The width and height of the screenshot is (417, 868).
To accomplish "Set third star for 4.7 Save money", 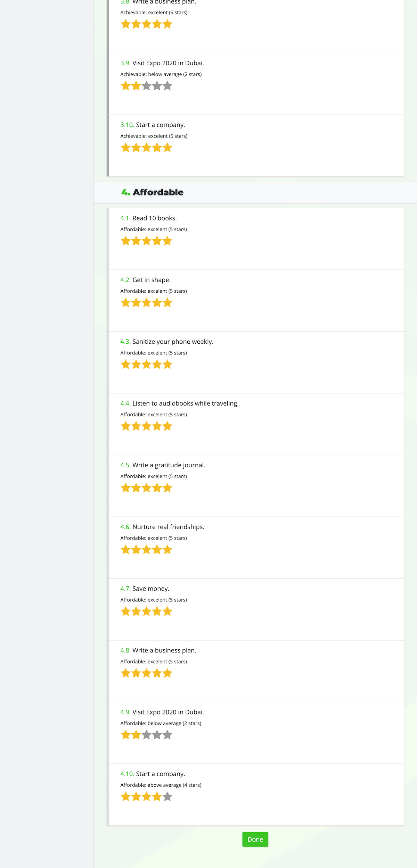I will pos(147,611).
